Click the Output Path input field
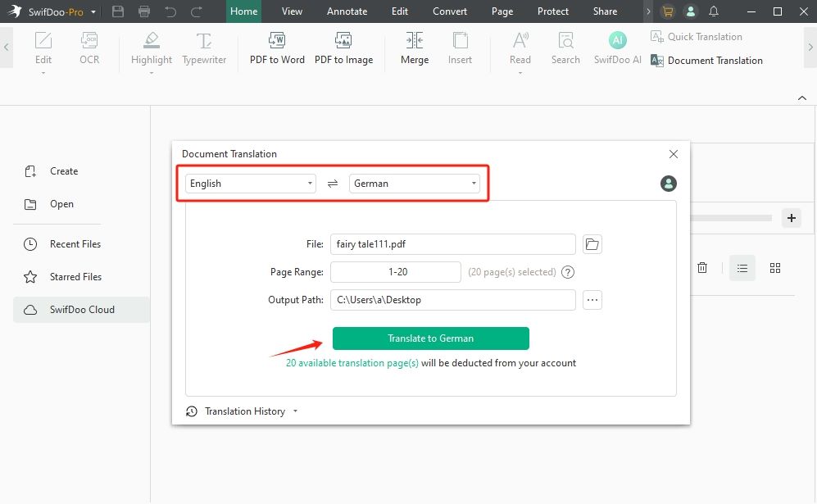 point(453,300)
